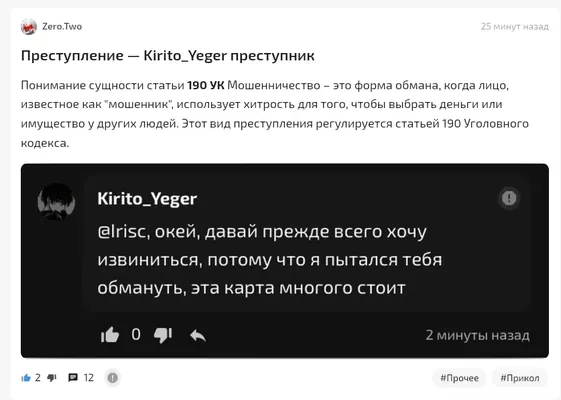Open the Zero.Two avatar in the post header
This screenshot has height=400, width=561.
click(x=29, y=27)
